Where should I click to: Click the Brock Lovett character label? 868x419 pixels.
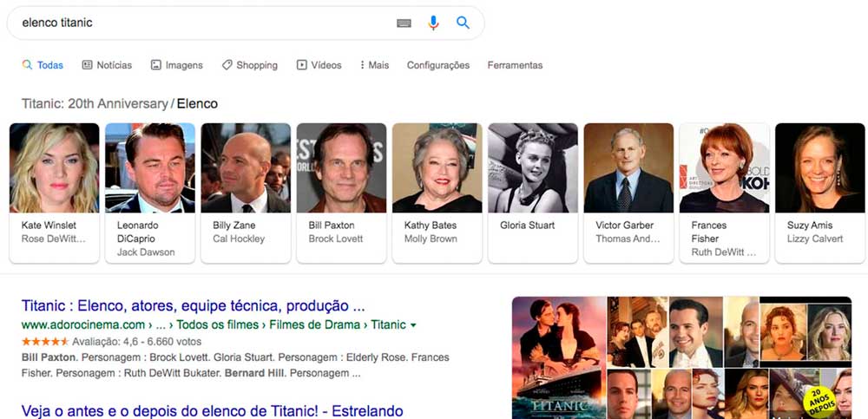(336, 239)
